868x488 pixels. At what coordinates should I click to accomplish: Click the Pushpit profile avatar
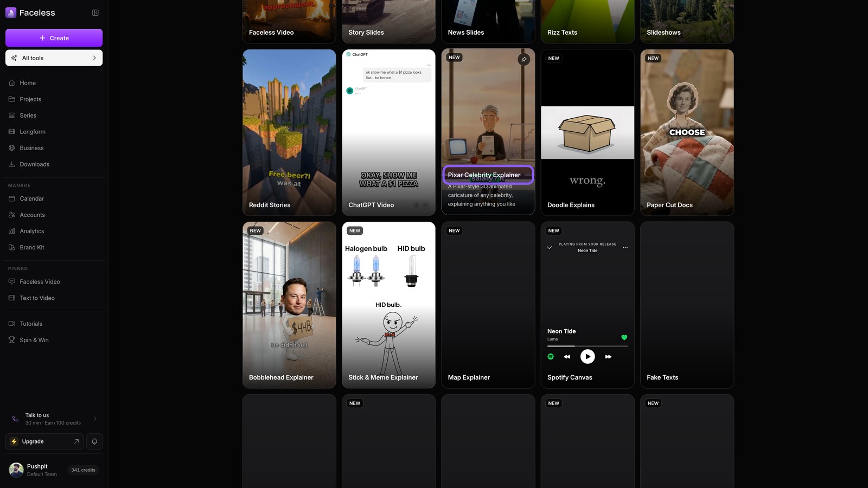click(16, 470)
